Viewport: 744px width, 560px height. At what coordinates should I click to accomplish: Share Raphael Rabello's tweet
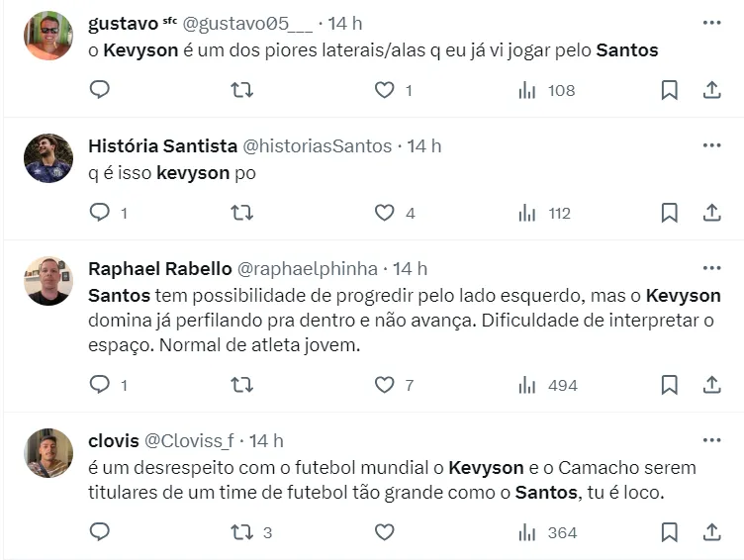pos(711,385)
